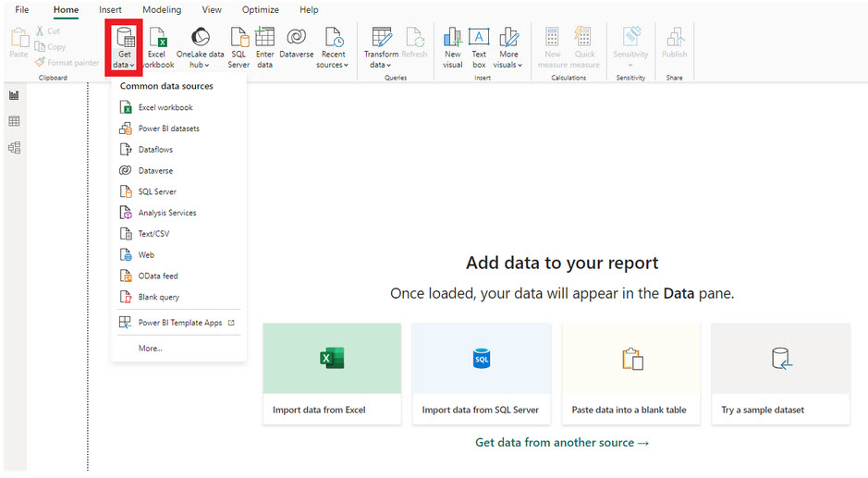Select the View ribbon tab

(x=212, y=10)
